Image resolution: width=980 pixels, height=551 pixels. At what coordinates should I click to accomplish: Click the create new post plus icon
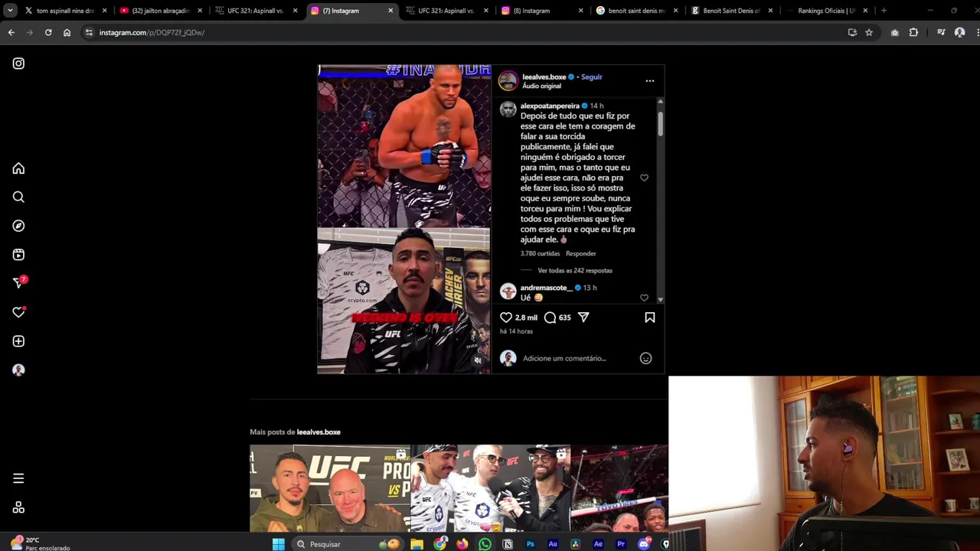[18, 341]
